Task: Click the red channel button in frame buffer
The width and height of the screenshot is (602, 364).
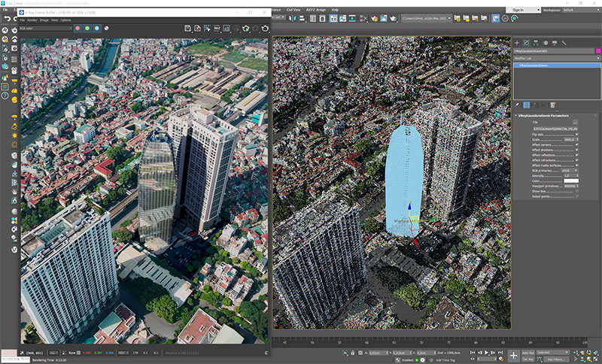Action: coord(78,28)
